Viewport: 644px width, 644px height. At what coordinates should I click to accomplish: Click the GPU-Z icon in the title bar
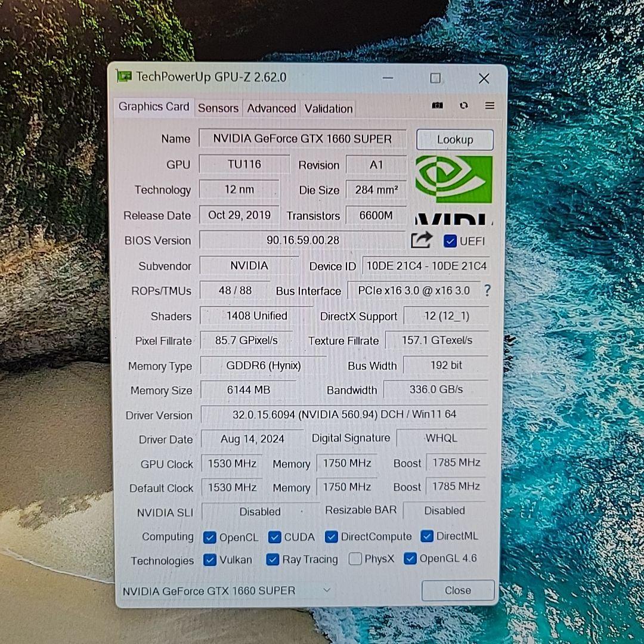click(x=124, y=76)
